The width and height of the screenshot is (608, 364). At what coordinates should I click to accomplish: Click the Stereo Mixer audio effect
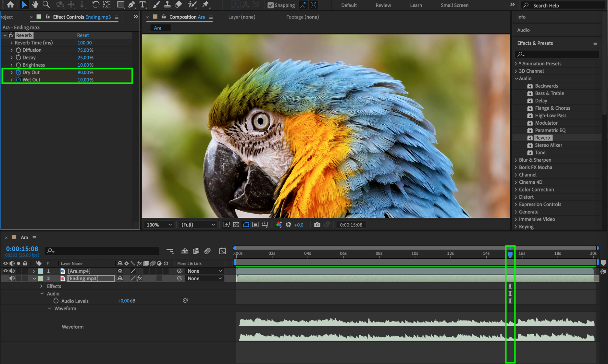point(548,145)
